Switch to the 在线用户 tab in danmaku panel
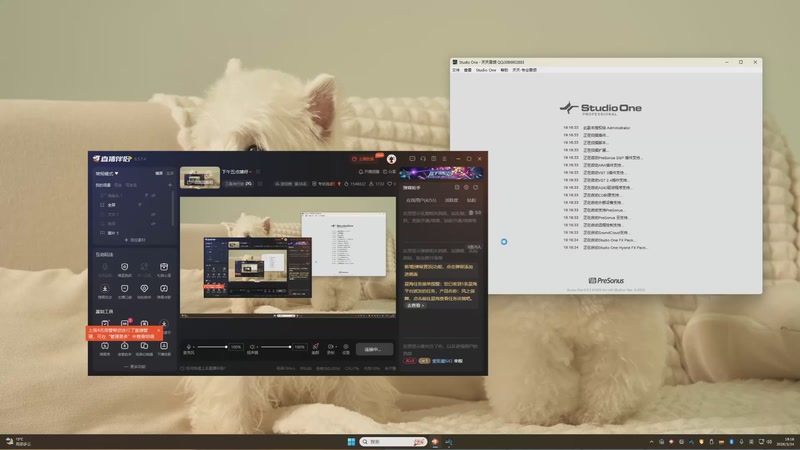 (x=421, y=201)
